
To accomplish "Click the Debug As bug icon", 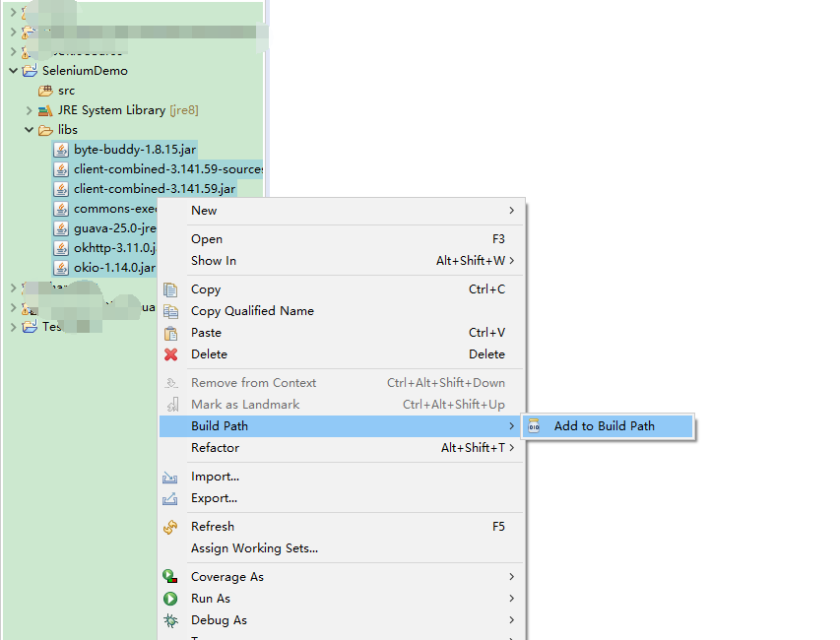I will point(170,620).
